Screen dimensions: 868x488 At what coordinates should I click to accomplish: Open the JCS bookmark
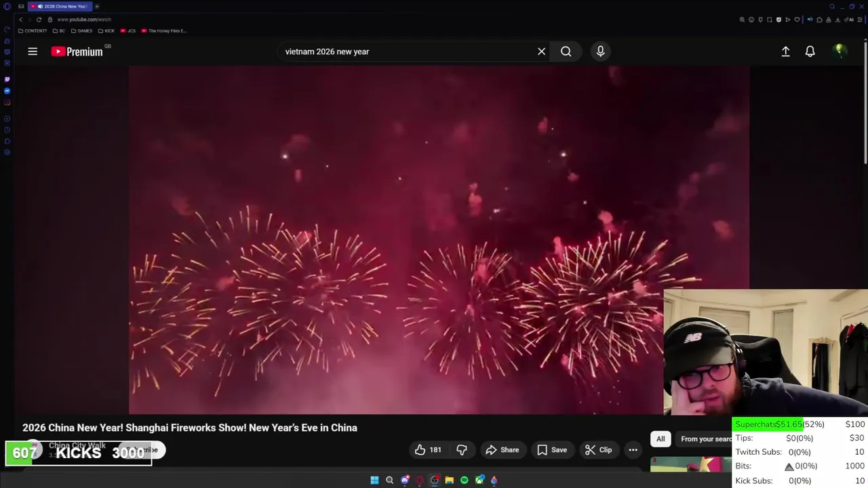[128, 30]
